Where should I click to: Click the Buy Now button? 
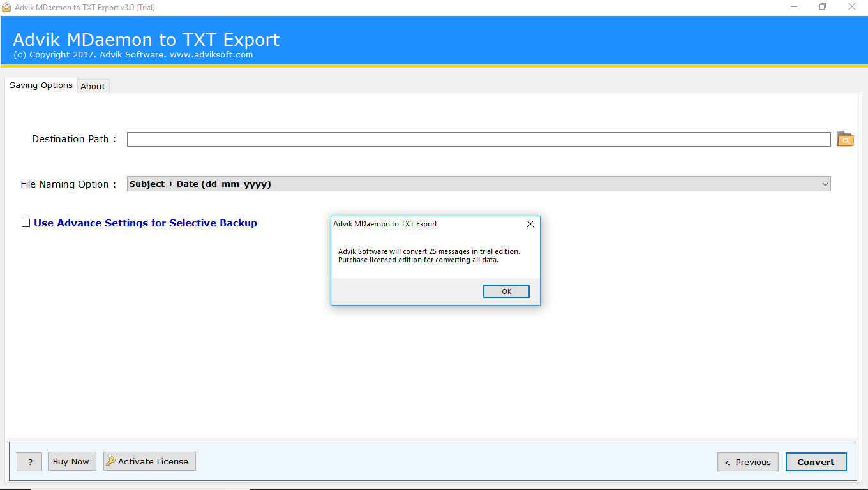pyautogui.click(x=71, y=461)
